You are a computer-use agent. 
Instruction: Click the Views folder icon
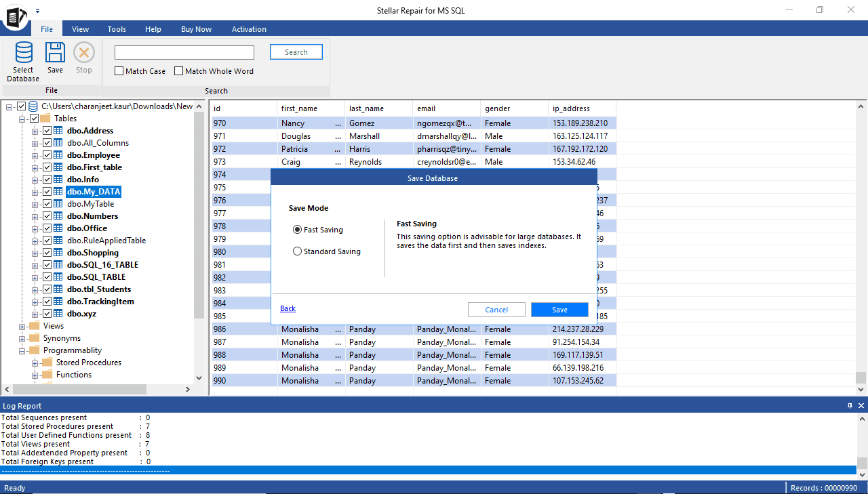(35, 326)
